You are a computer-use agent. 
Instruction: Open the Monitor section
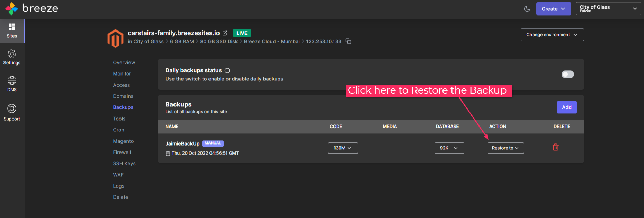tap(122, 74)
